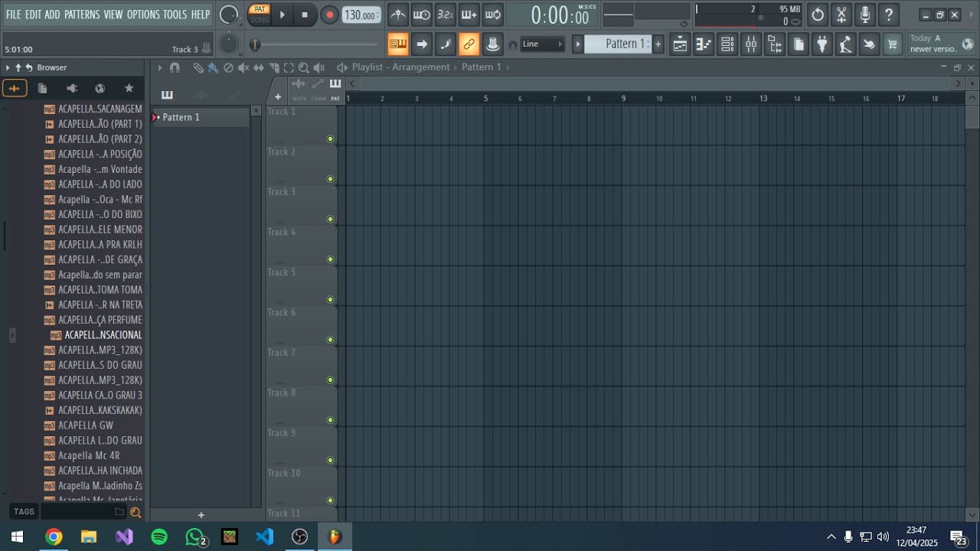Switch transport to PAT mode
Viewport: 980px width, 551px height.
coord(260,9)
